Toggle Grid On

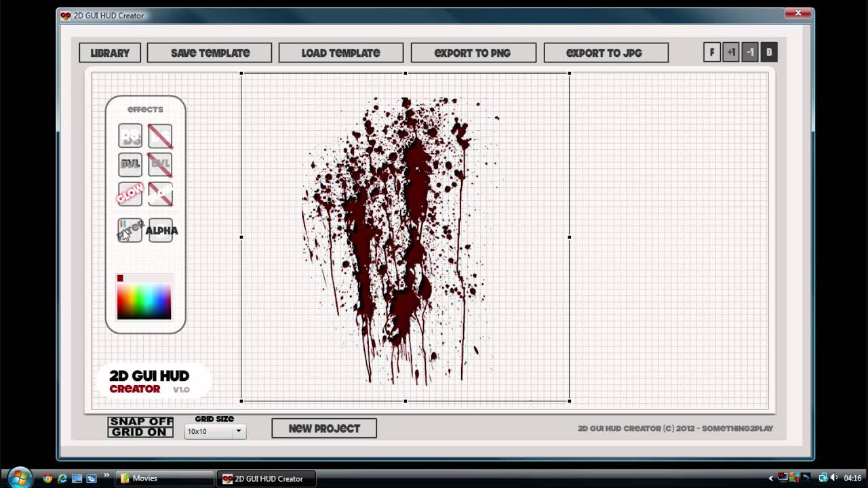click(x=140, y=432)
